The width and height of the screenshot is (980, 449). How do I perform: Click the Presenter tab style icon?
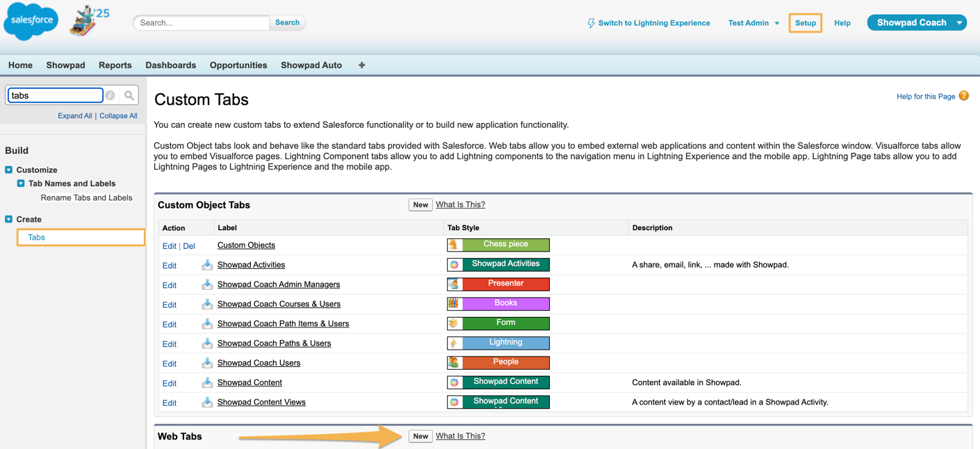pyautogui.click(x=455, y=284)
